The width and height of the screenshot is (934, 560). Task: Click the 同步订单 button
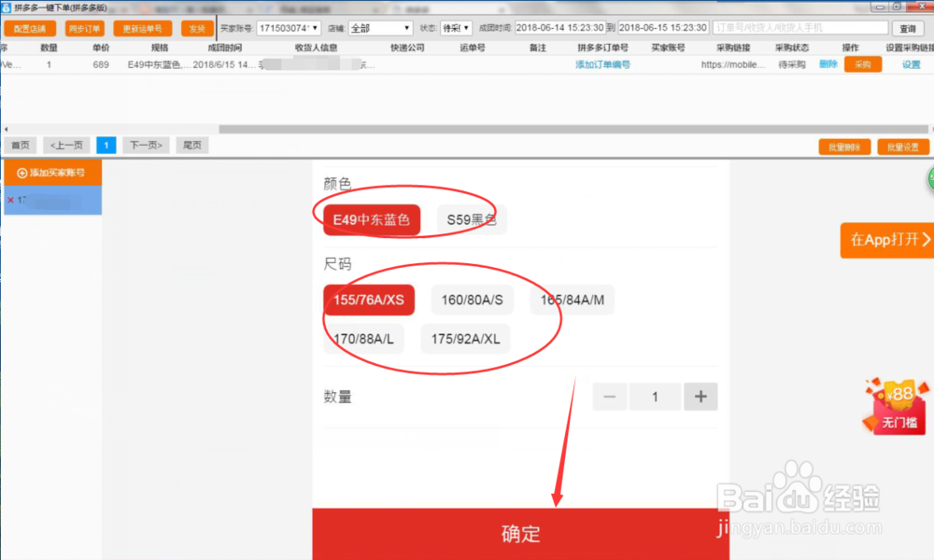pyautogui.click(x=85, y=28)
